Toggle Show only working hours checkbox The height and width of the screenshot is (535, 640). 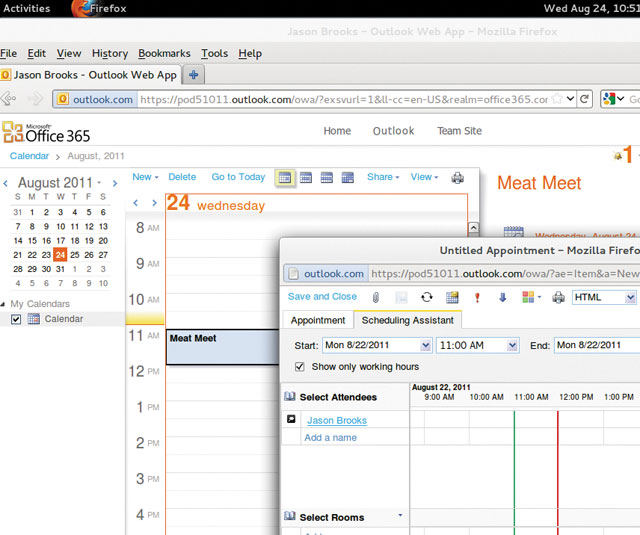pyautogui.click(x=300, y=367)
